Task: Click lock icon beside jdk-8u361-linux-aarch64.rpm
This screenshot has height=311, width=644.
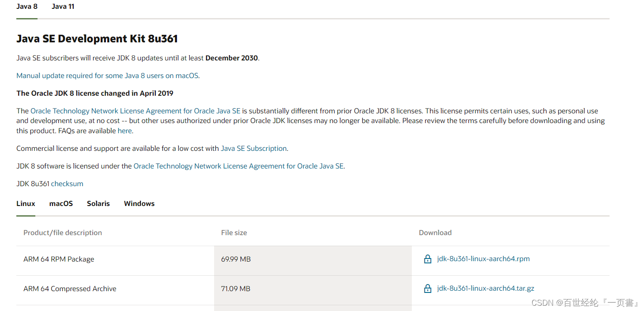Action: click(427, 259)
